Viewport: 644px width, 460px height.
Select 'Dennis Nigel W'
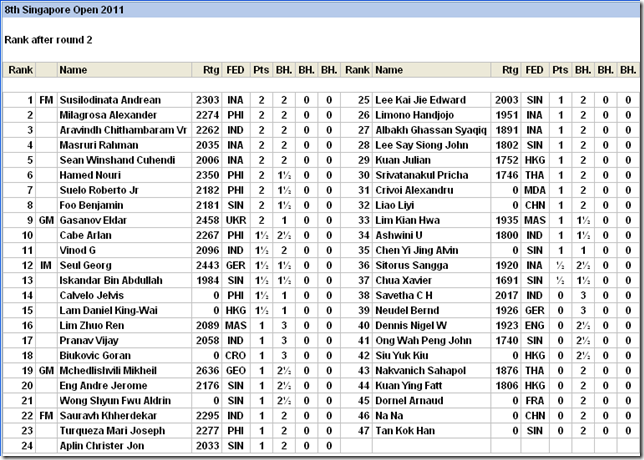pos(411,326)
